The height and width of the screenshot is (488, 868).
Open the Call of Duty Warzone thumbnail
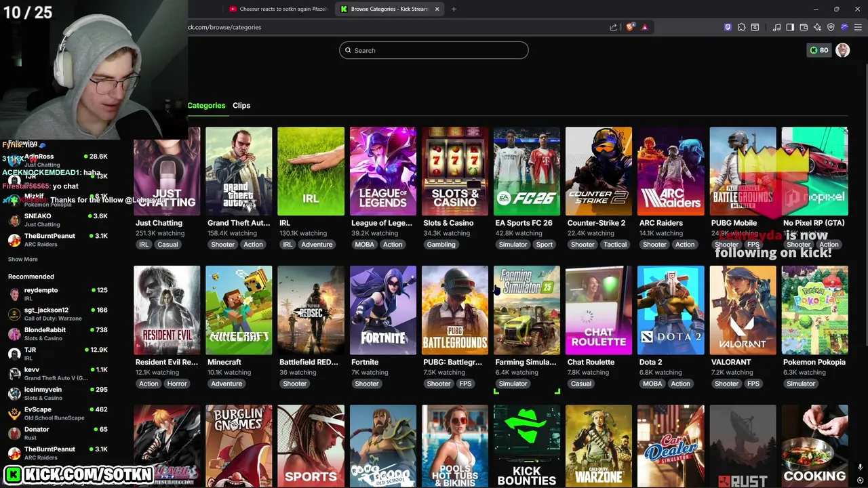(x=599, y=446)
